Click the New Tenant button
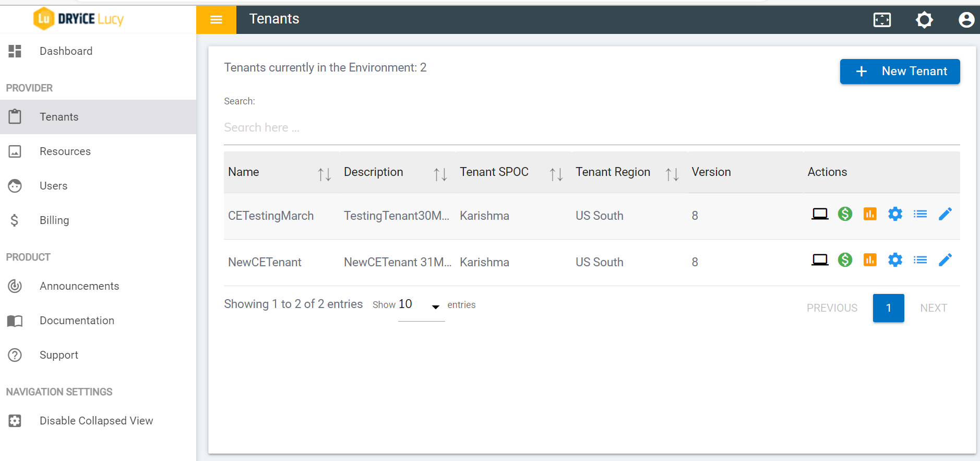This screenshot has width=980, height=461. point(900,72)
